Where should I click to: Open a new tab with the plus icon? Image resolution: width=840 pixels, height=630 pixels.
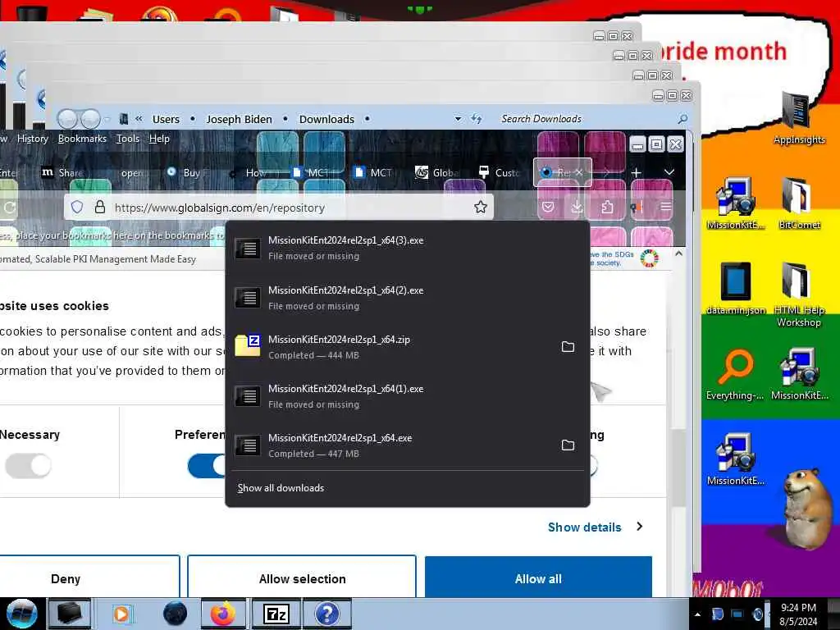pyautogui.click(x=636, y=172)
